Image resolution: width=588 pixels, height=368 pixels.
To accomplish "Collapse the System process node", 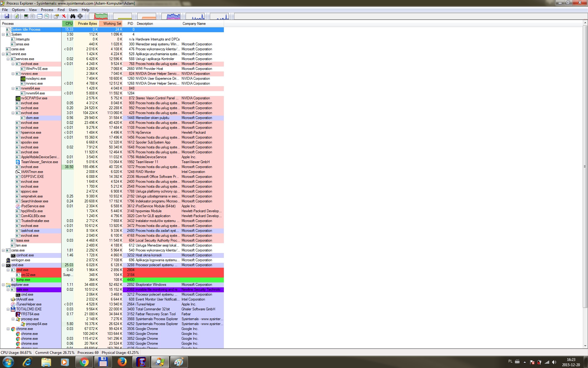I will tap(3, 34).
